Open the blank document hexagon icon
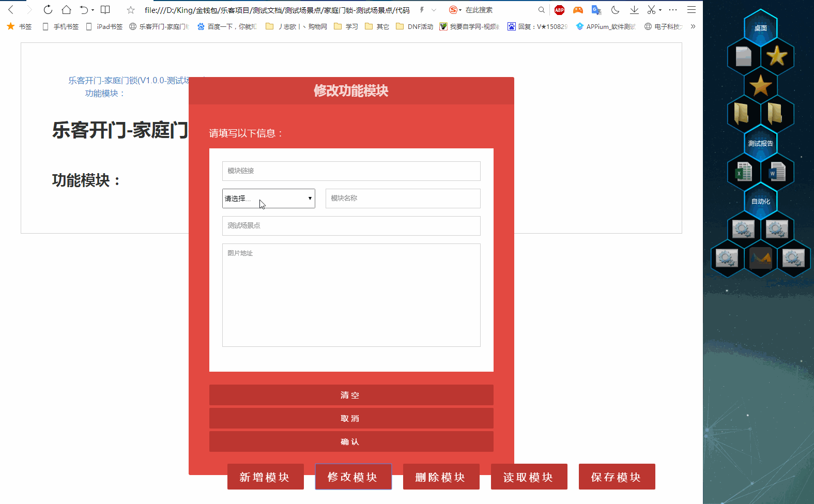This screenshot has height=504, width=814. pos(744,56)
